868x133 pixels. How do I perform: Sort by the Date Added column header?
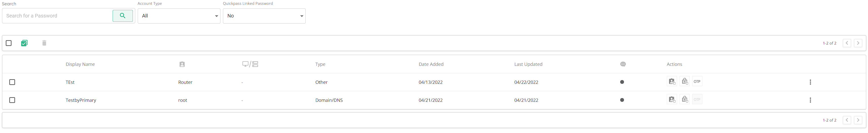[x=431, y=64]
